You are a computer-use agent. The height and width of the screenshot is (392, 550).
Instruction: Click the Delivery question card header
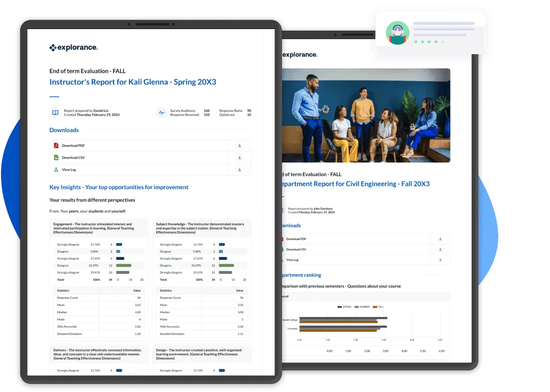pyautogui.click(x=99, y=354)
